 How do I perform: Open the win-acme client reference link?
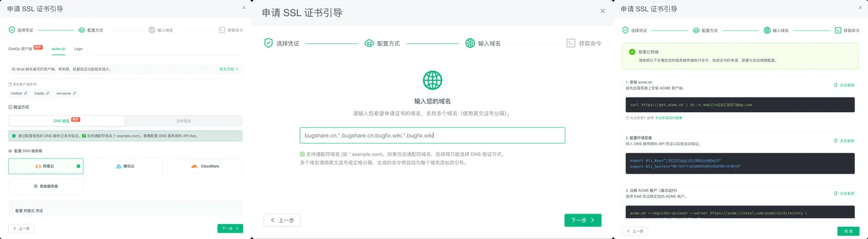[66, 93]
